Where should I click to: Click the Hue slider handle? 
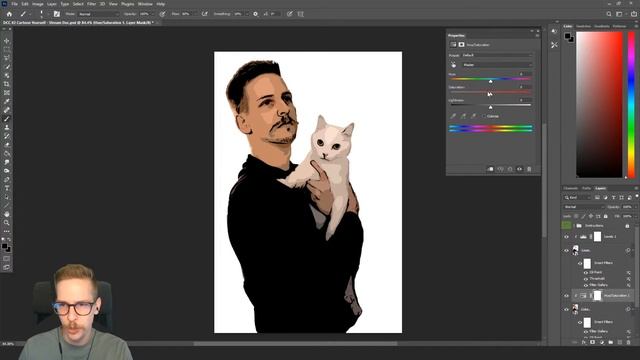coord(491,82)
